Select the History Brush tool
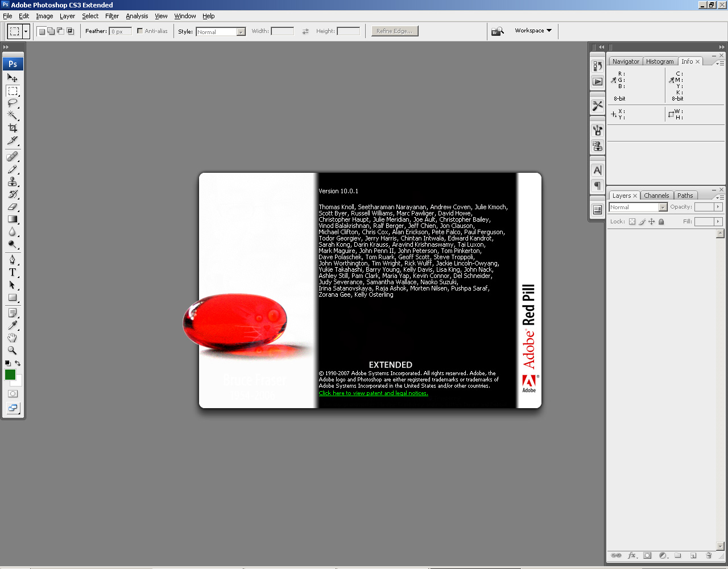 pos(13,194)
